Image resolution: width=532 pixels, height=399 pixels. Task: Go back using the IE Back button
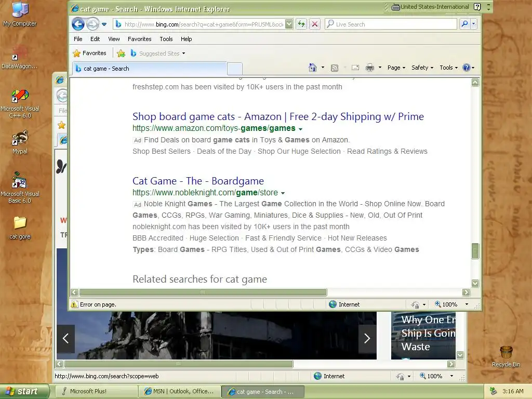78,24
